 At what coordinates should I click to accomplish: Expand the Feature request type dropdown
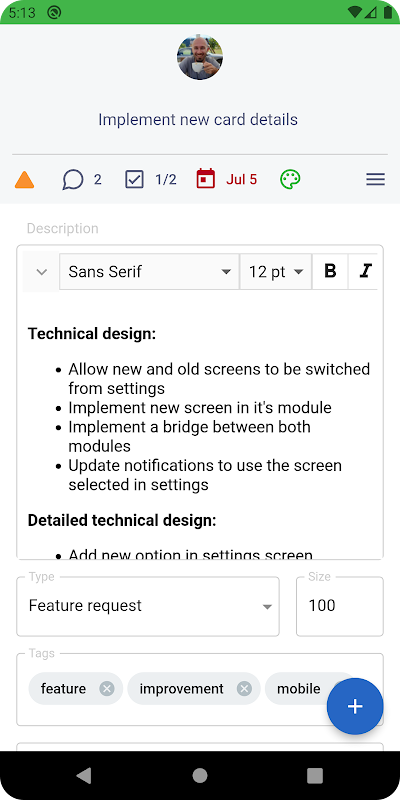click(148, 606)
